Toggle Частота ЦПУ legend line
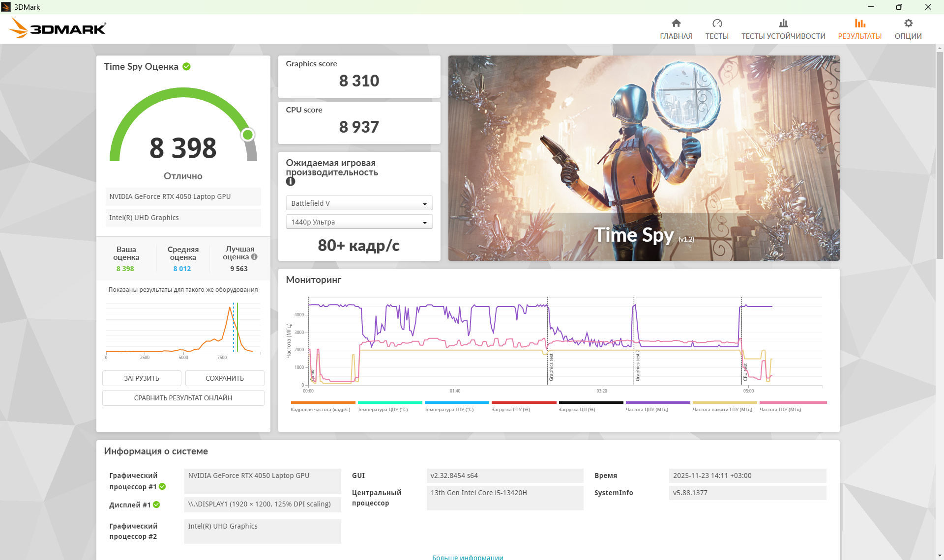This screenshot has height=560, width=944. (x=658, y=406)
